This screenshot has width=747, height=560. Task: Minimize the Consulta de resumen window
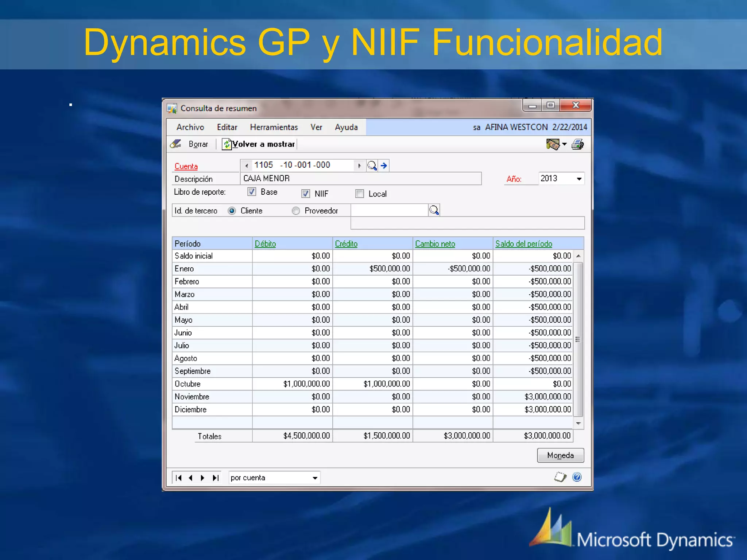coord(533,105)
